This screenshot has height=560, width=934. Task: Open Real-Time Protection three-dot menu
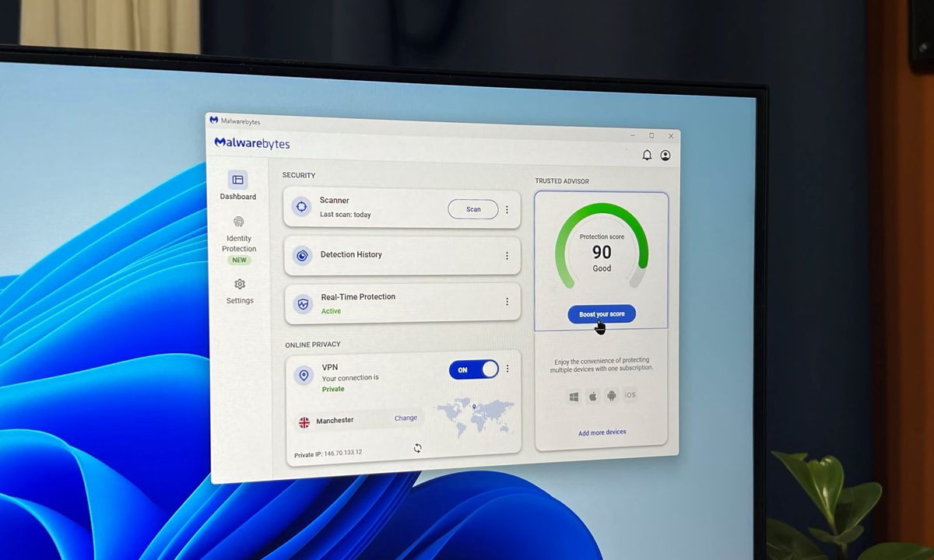[x=507, y=302]
